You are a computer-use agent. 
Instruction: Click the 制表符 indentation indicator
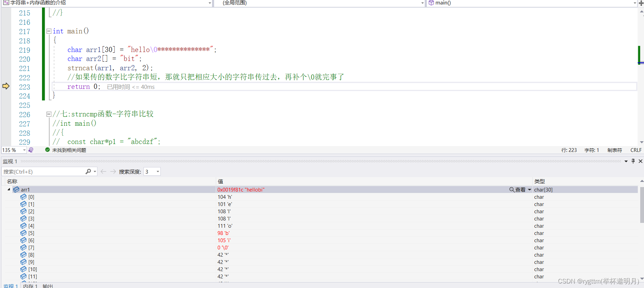pos(615,150)
